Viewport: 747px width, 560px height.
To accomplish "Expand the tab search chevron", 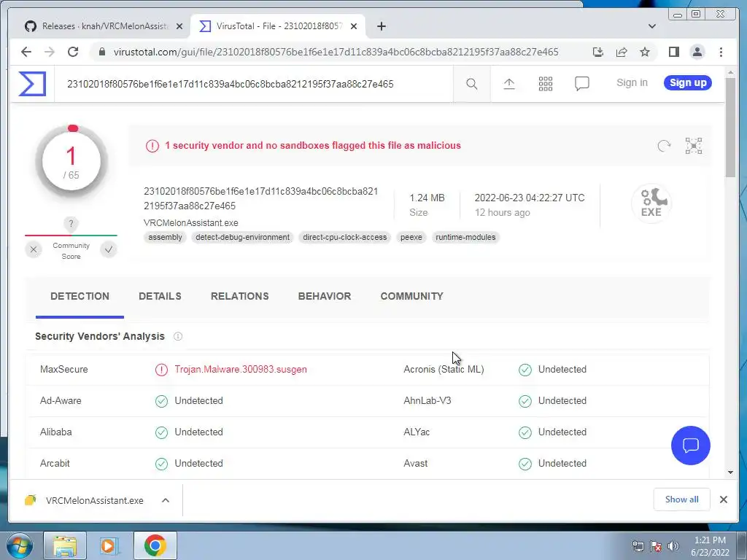I will tap(652, 26).
